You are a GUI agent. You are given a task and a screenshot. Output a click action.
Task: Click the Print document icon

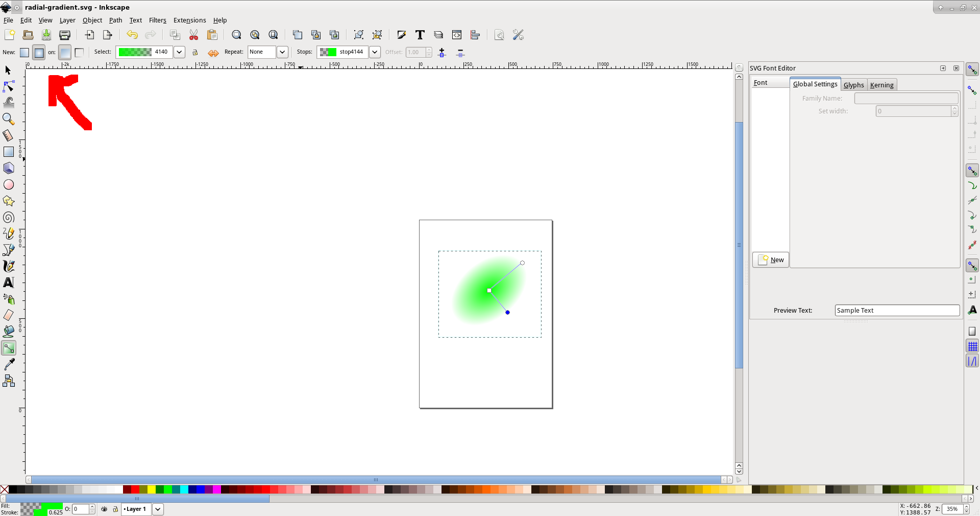pos(65,35)
